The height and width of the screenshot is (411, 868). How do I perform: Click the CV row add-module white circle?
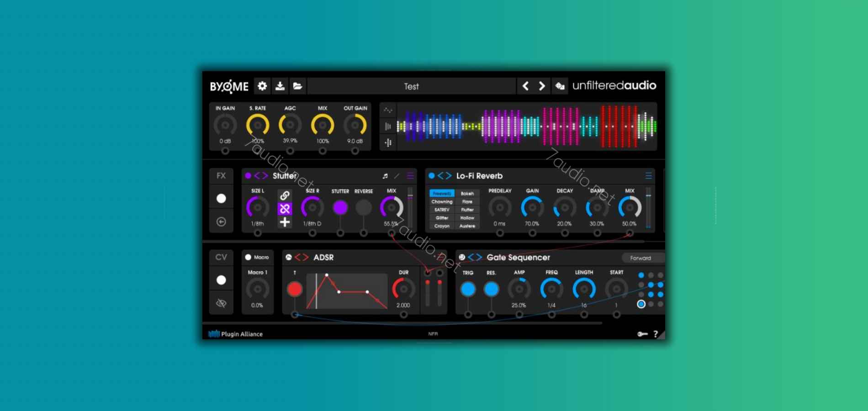tap(221, 280)
